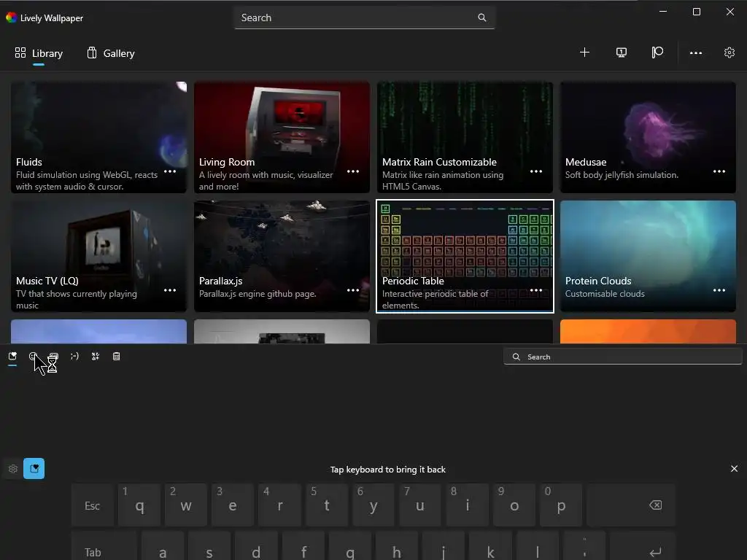This screenshot has height=560, width=747.
Task: Click the 'Tap keyboard to bring it back' text
Action: click(388, 470)
